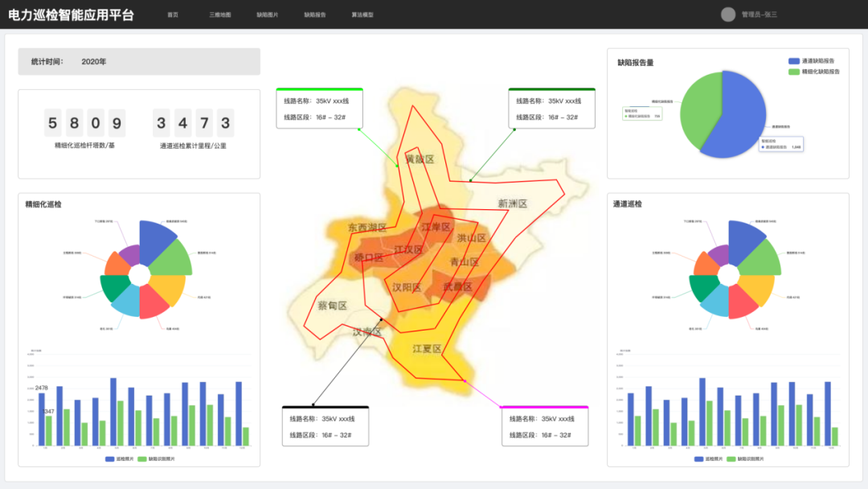Select the 算法模型 navigation item
868x489 pixels.
(x=362, y=15)
